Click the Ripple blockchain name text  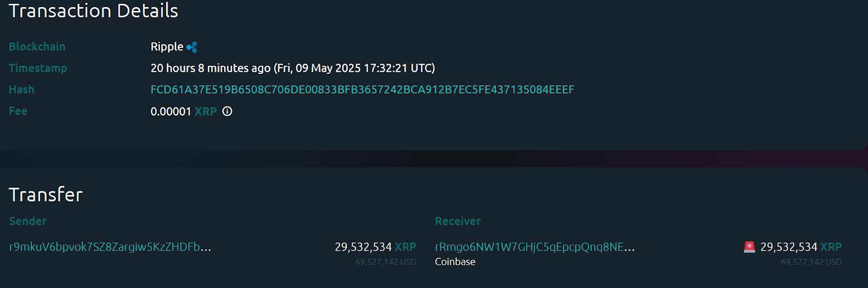167,47
